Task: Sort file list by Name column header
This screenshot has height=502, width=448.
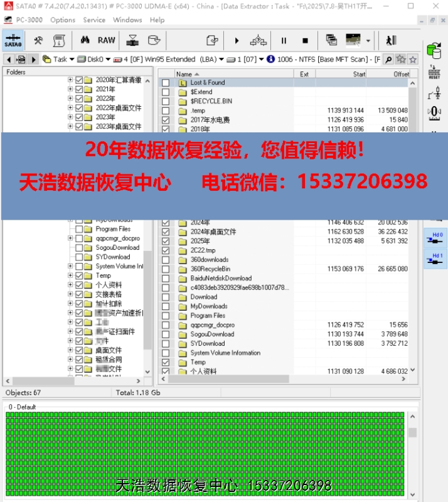Action: coord(184,74)
